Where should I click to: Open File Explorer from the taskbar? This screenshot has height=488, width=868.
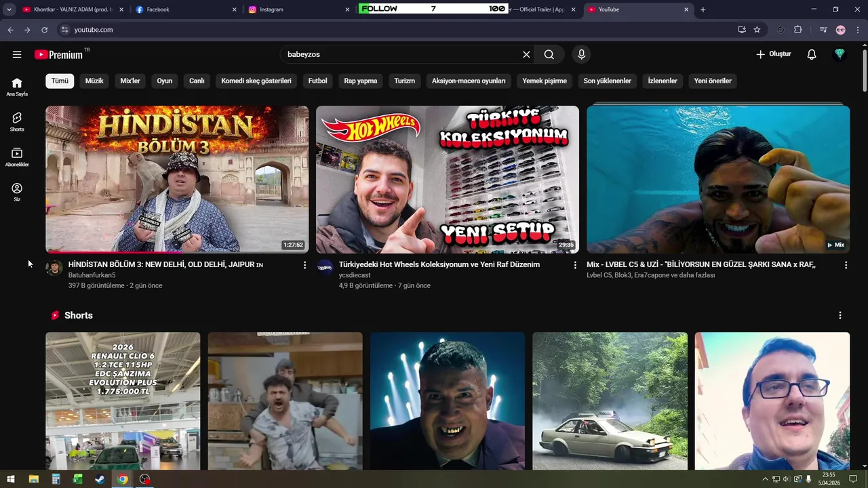tap(34, 479)
